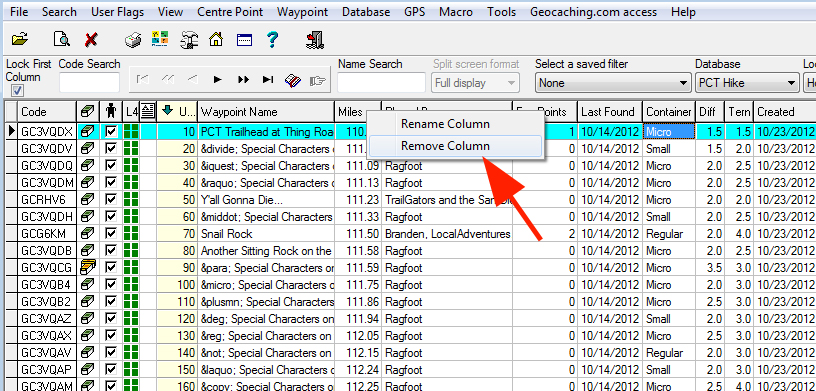Toggle user flag checkbox for GC3VQDQ

[111, 166]
